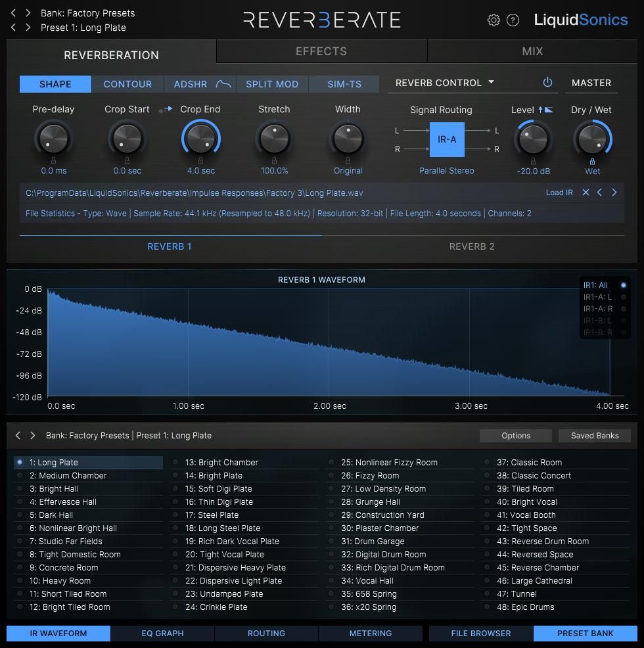
Task: Click the Level mode icon next to Level
Action: tap(545, 110)
